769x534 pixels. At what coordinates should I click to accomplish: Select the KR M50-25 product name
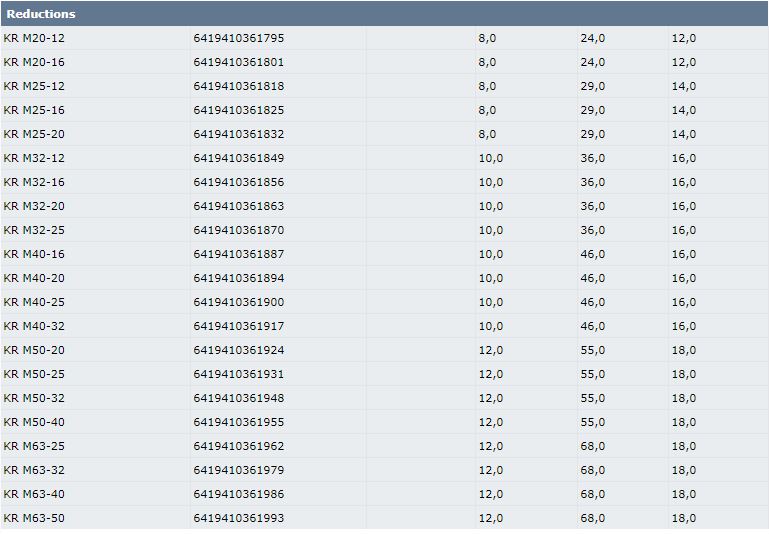coord(34,375)
